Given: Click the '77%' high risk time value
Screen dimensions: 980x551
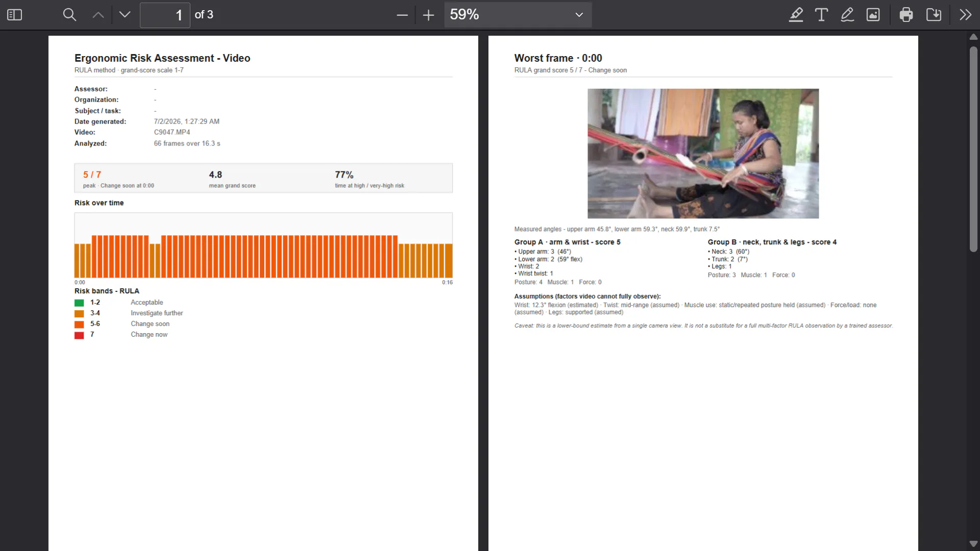Looking at the screenshot, I should click(344, 174).
